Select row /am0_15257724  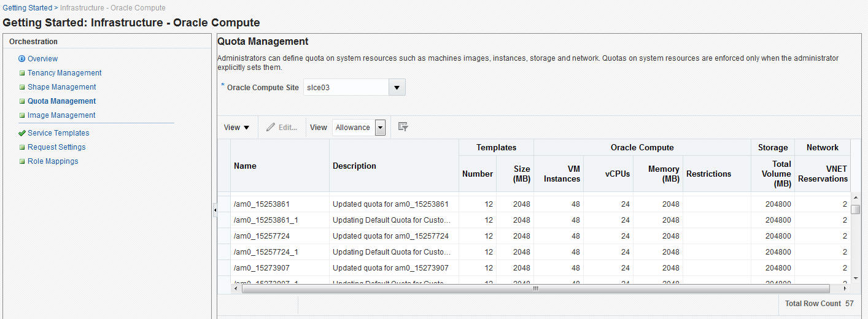tap(534, 236)
